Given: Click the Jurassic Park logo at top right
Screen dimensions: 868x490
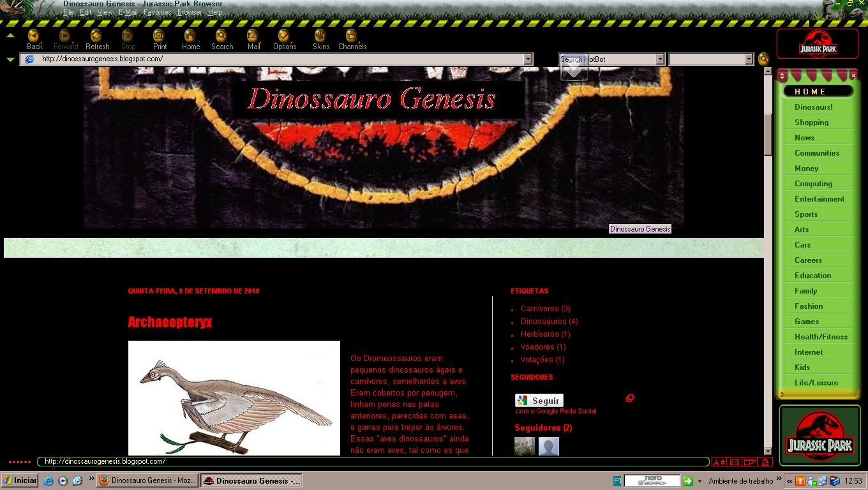Looking at the screenshot, I should coord(818,43).
